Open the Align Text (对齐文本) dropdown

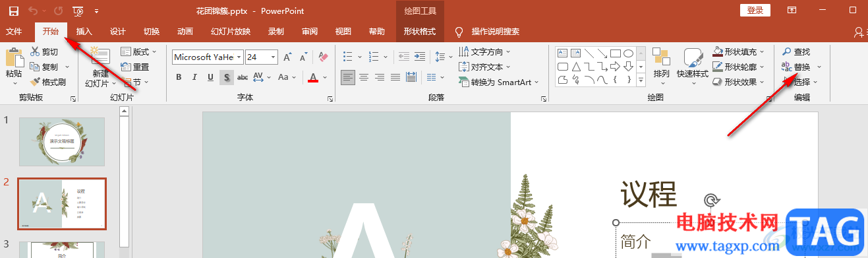[x=485, y=67]
